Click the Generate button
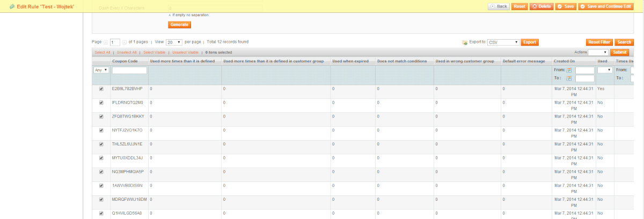This screenshot has width=644, height=219. click(180, 25)
